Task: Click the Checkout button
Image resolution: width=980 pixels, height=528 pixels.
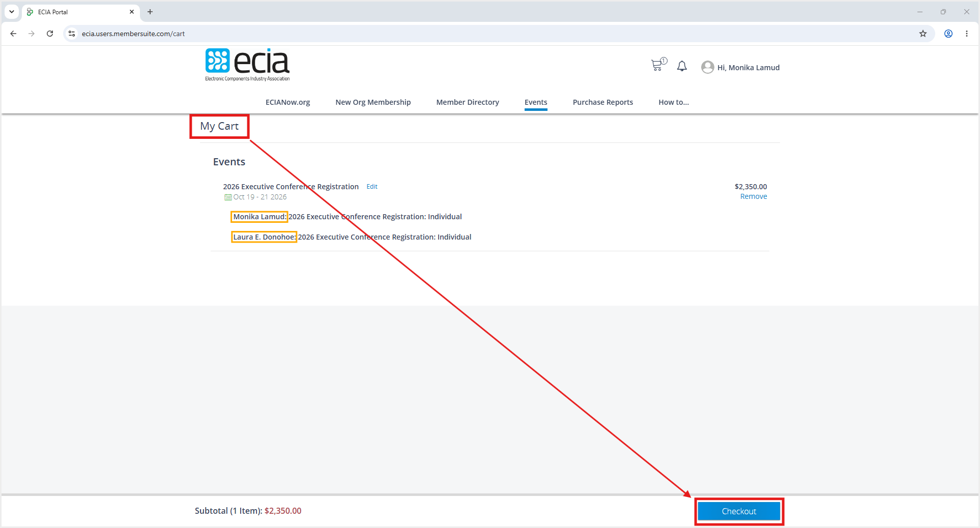Action: coord(739,511)
